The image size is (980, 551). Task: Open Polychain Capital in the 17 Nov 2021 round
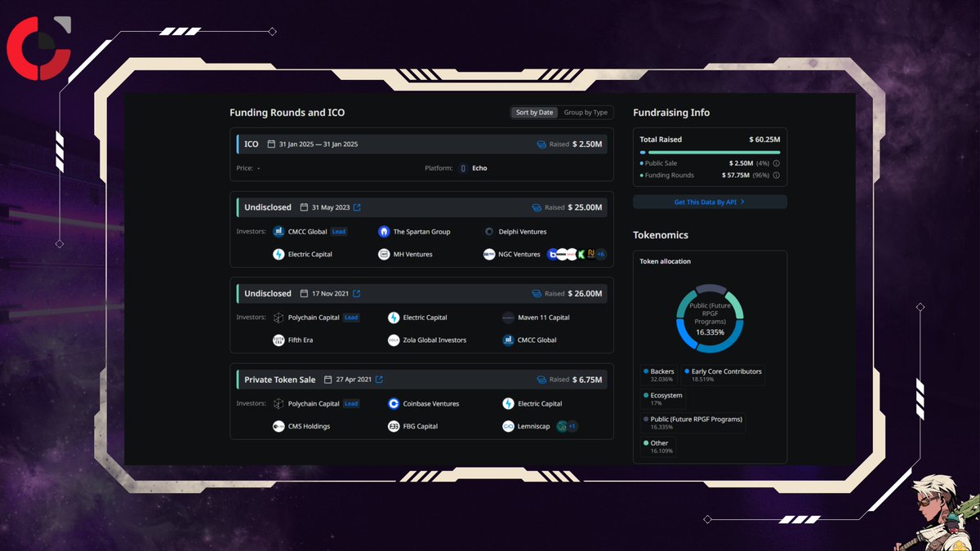(314, 318)
